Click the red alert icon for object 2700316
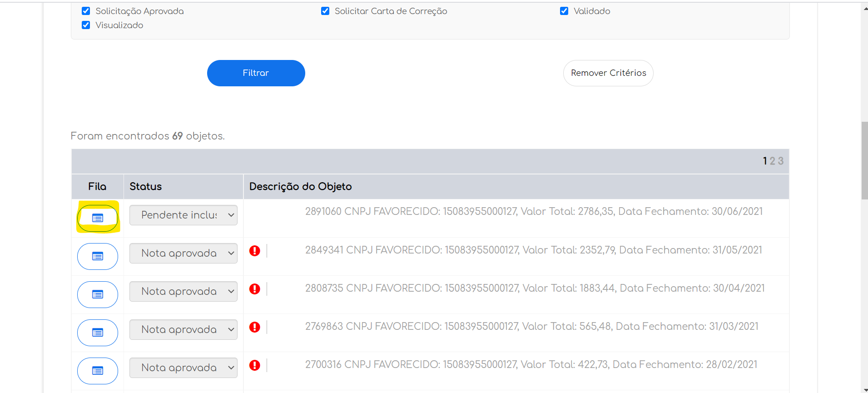The width and height of the screenshot is (868, 393). click(255, 365)
